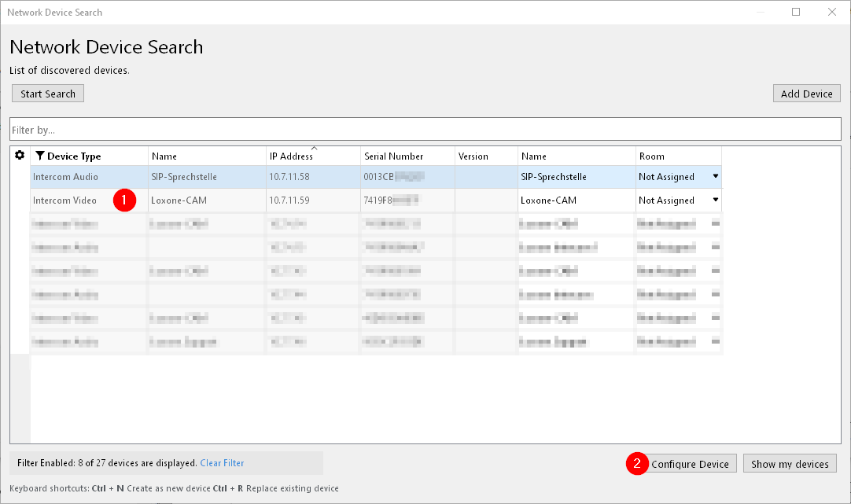Expand Room dropdown for Loxone-CAM
851x504 pixels.
[x=715, y=200]
